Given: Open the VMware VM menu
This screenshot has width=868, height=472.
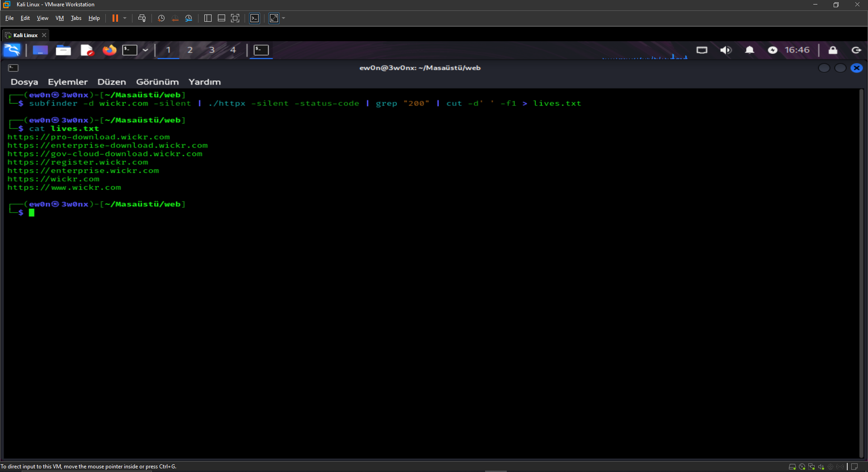Looking at the screenshot, I should point(60,18).
